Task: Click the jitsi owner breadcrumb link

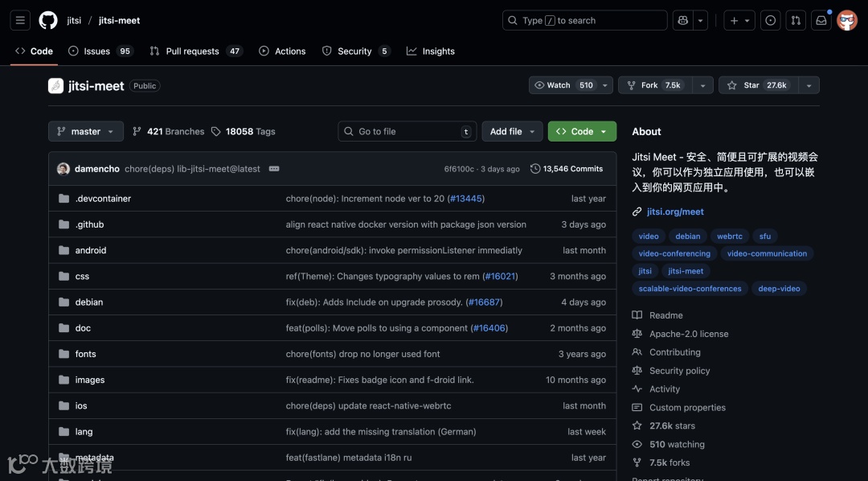Action: (x=74, y=20)
